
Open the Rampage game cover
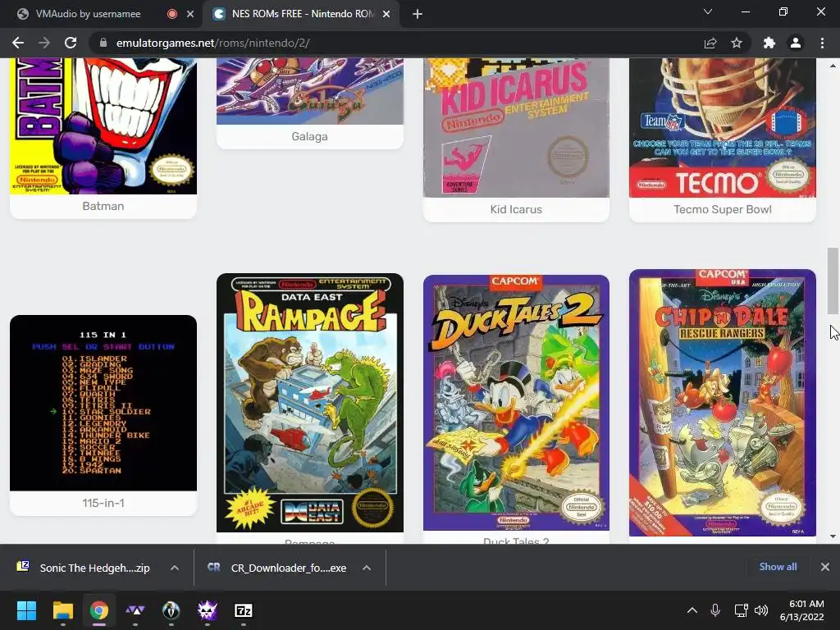[x=309, y=403]
